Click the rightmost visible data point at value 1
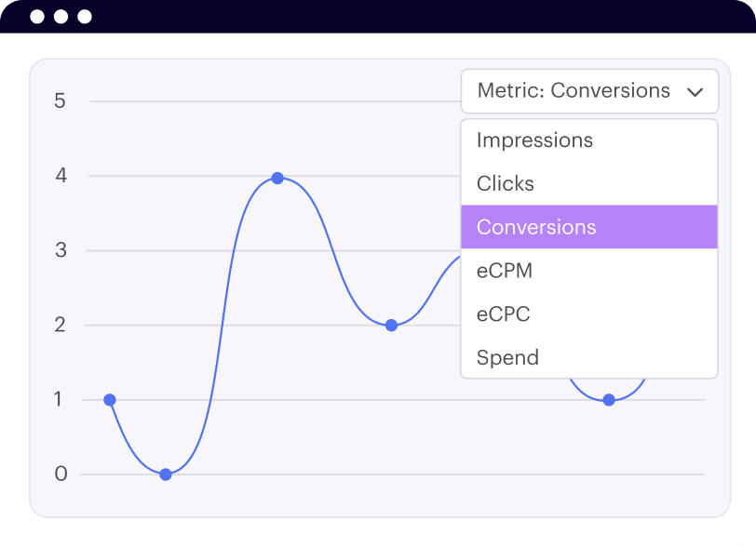The image size is (756, 547). click(609, 400)
